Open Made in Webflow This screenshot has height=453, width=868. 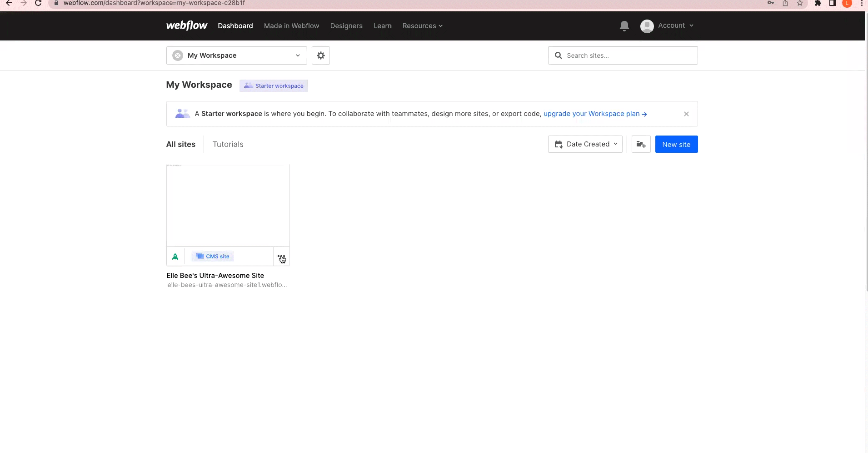292,26
